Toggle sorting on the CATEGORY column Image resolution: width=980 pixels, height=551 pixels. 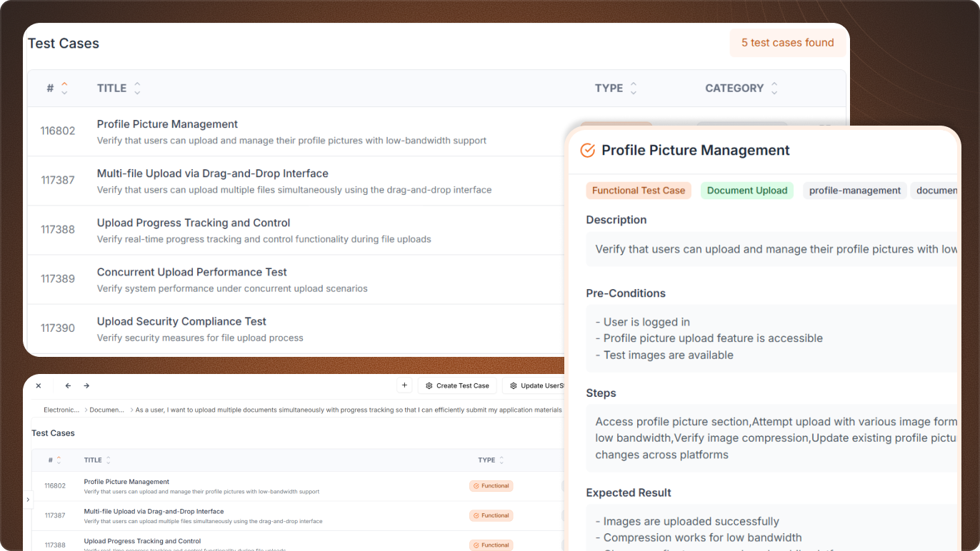[x=774, y=88]
